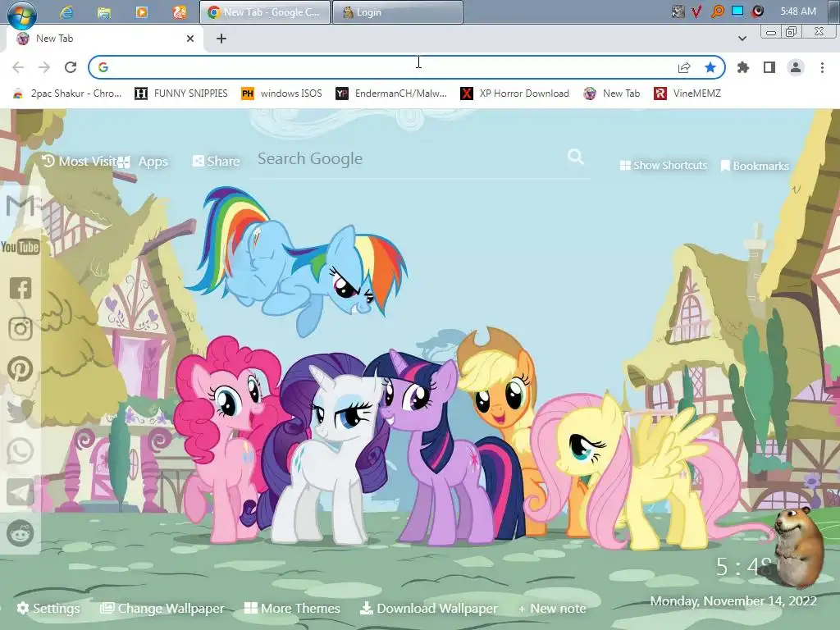This screenshot has height=630, width=840.
Task: Select the New Tab Google Chrome taskbar button
Action: pyautogui.click(x=264, y=11)
